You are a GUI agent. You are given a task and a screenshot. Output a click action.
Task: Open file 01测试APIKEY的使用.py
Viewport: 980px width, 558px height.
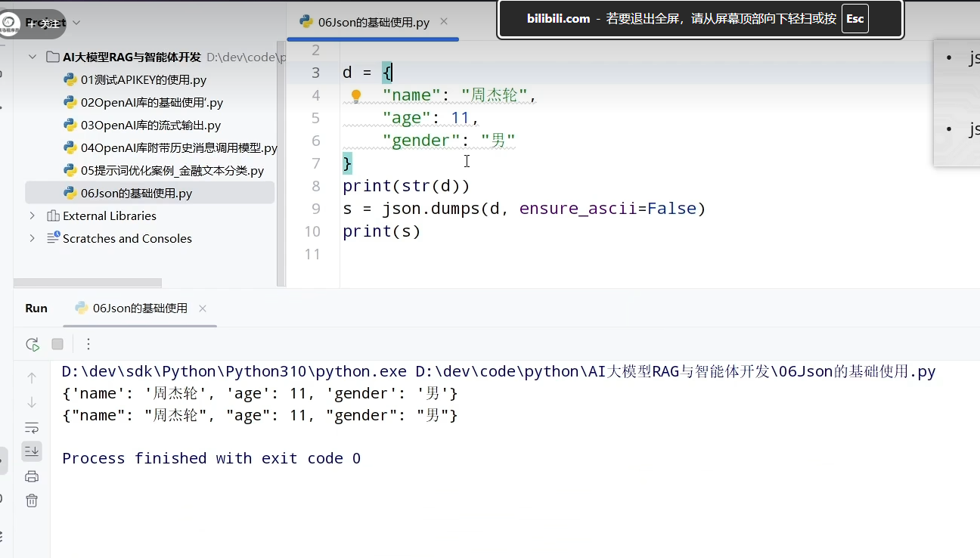144,79
